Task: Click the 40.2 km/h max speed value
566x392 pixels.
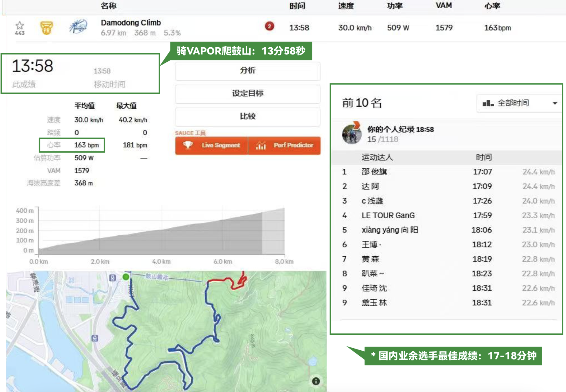Action: point(133,120)
